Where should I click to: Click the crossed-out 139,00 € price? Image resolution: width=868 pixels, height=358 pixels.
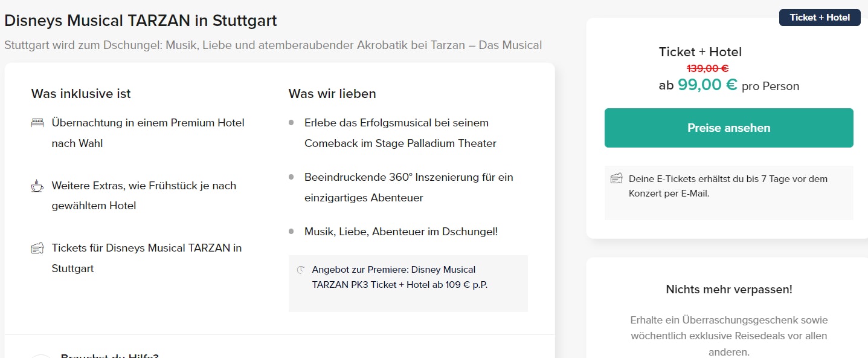pos(707,68)
